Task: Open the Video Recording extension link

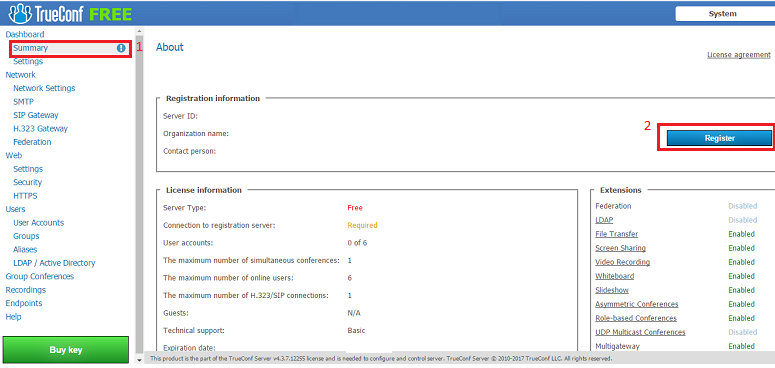Action: [622, 262]
